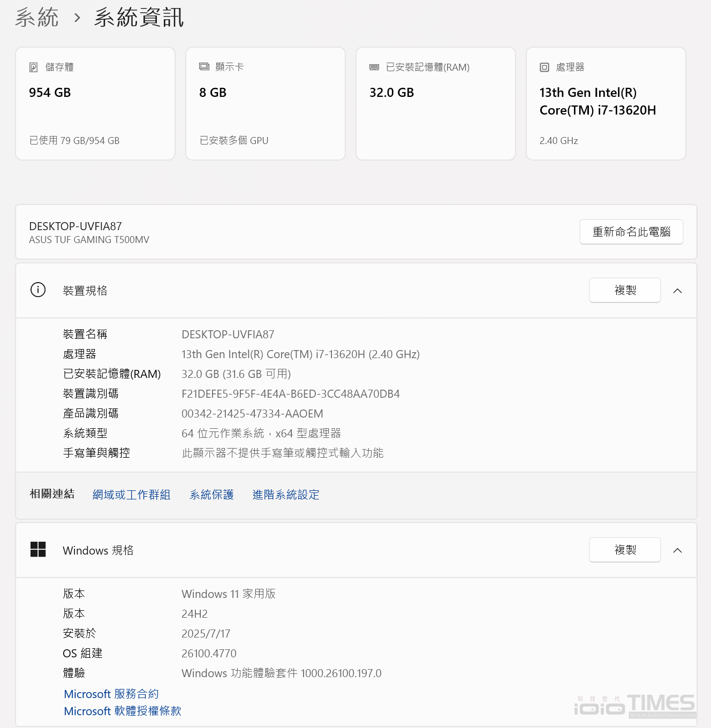Click the pen and touch value text
The image size is (711, 728).
coord(283,453)
